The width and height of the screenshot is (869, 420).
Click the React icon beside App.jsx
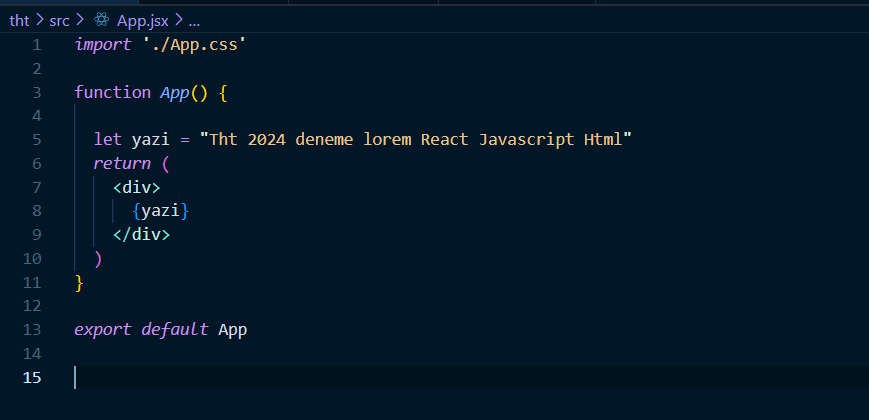click(101, 21)
